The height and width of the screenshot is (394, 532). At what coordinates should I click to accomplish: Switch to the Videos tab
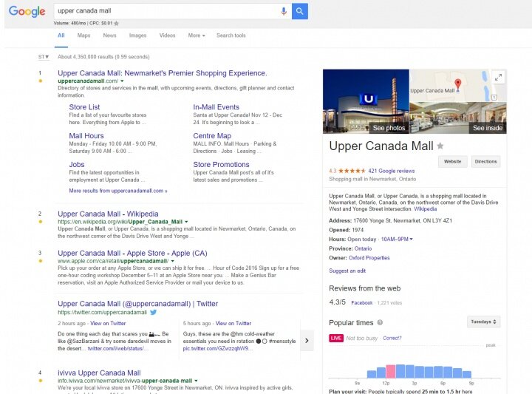(167, 35)
